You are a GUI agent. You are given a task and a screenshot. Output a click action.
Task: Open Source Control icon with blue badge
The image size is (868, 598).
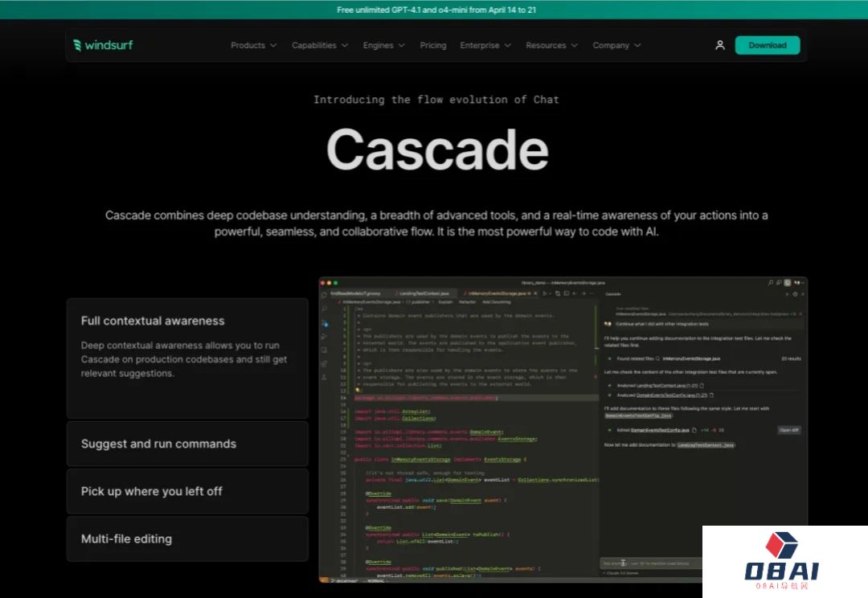[x=325, y=322]
